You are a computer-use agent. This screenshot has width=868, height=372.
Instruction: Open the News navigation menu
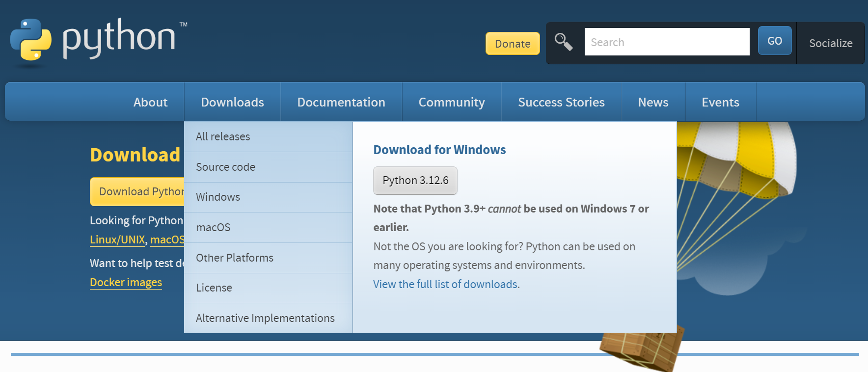point(653,102)
